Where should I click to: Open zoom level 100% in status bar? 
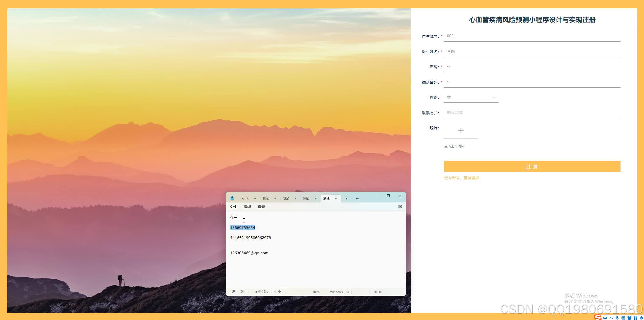click(x=316, y=292)
